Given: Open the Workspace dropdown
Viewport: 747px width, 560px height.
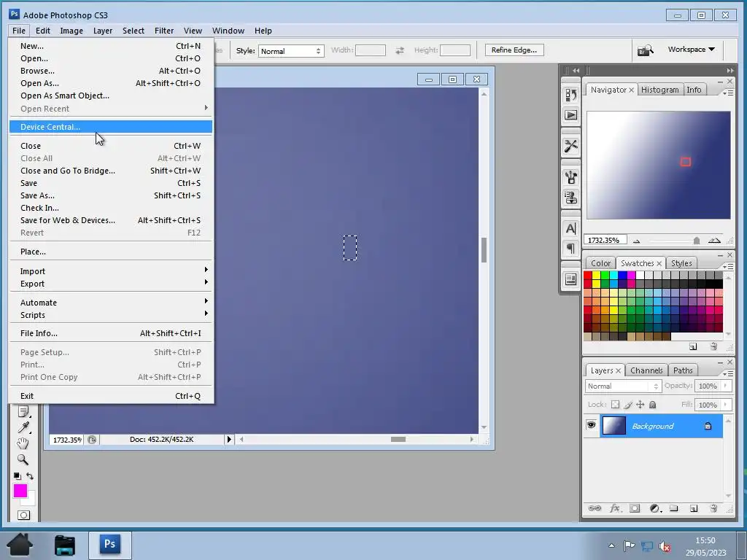Looking at the screenshot, I should (x=691, y=50).
